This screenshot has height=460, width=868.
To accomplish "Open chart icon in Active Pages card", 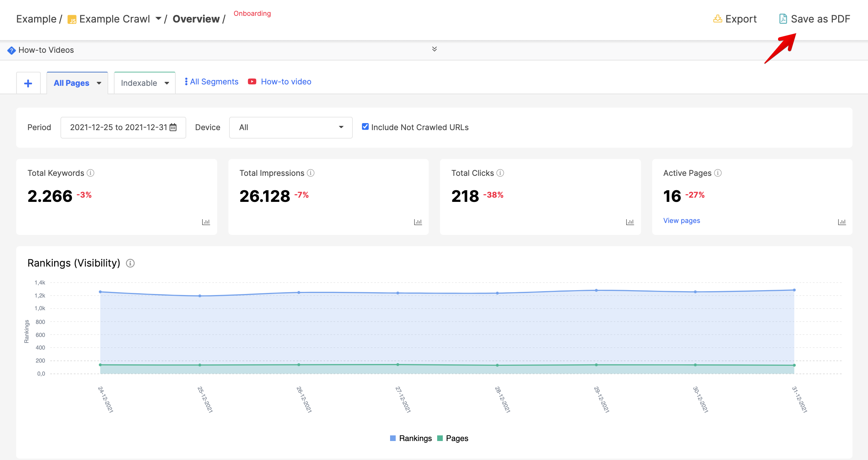I will [842, 222].
